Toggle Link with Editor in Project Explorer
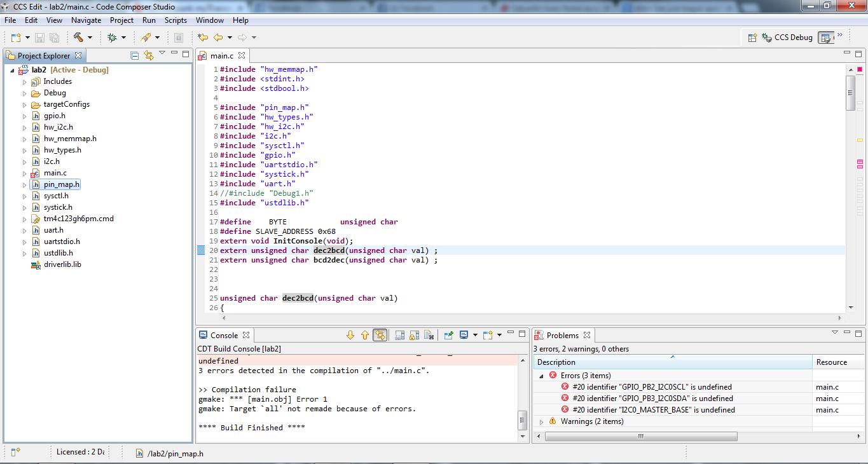Viewport: 868px width, 464px height. pyautogui.click(x=149, y=55)
